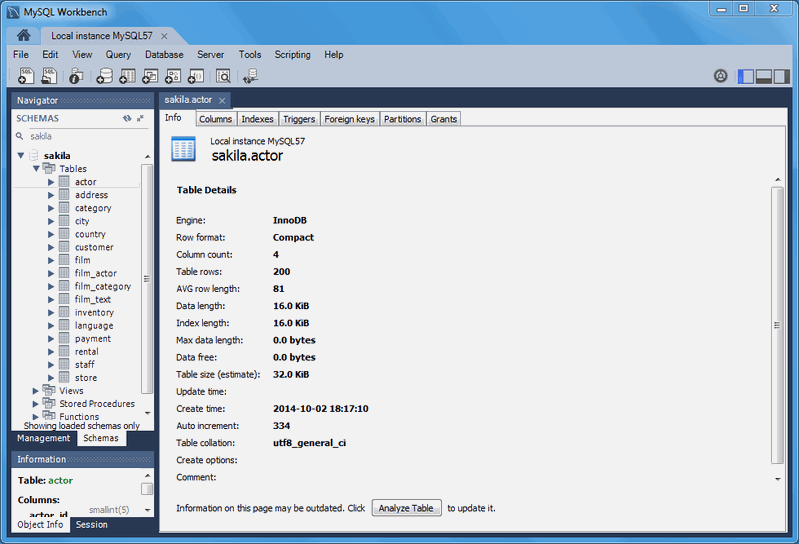
Task: Expand the Stored Procedures folder
Action: point(36,404)
